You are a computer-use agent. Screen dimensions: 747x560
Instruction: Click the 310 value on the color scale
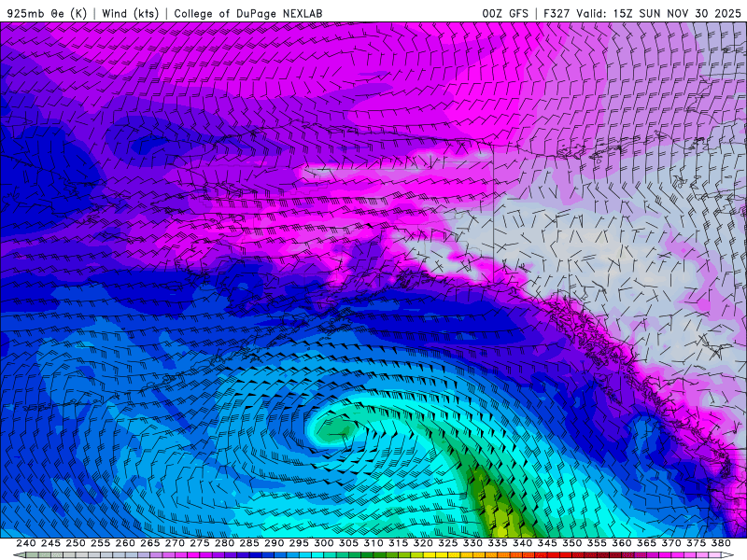coord(373,543)
